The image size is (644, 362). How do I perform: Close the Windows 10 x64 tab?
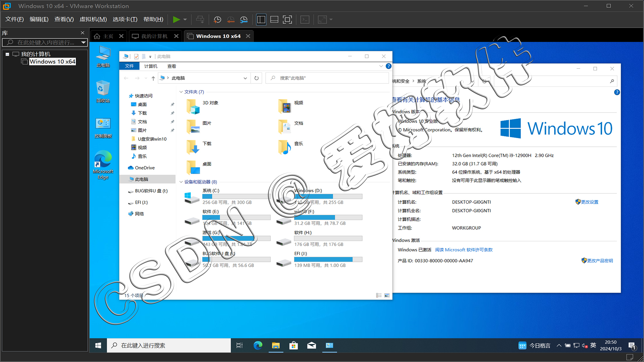coord(248,36)
